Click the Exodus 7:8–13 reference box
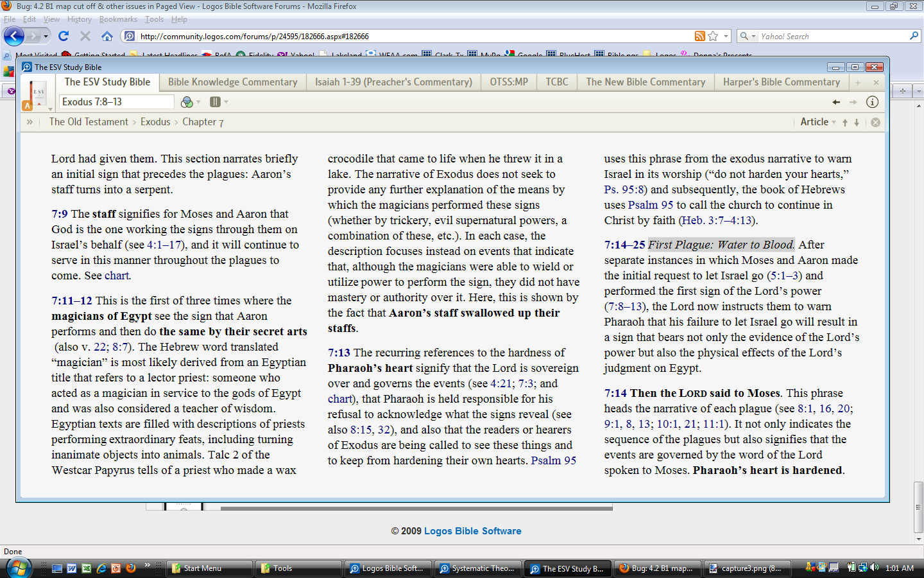The height and width of the screenshot is (578, 924). click(x=116, y=101)
